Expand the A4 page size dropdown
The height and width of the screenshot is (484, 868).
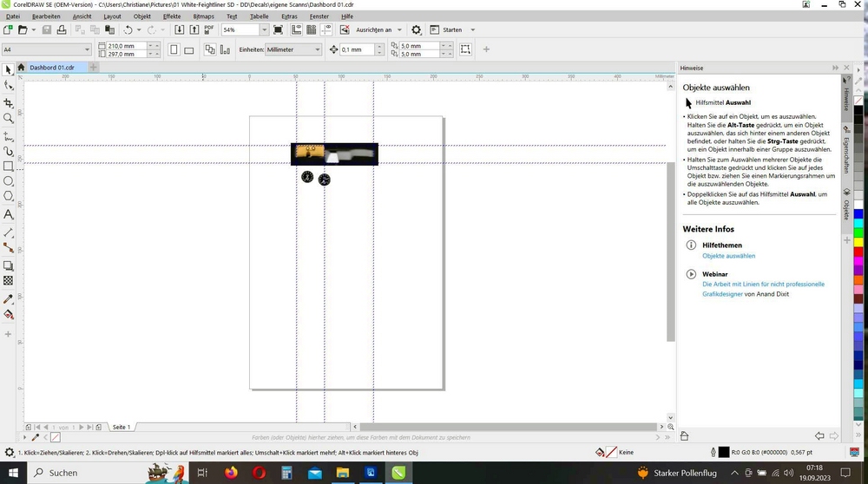click(47, 49)
